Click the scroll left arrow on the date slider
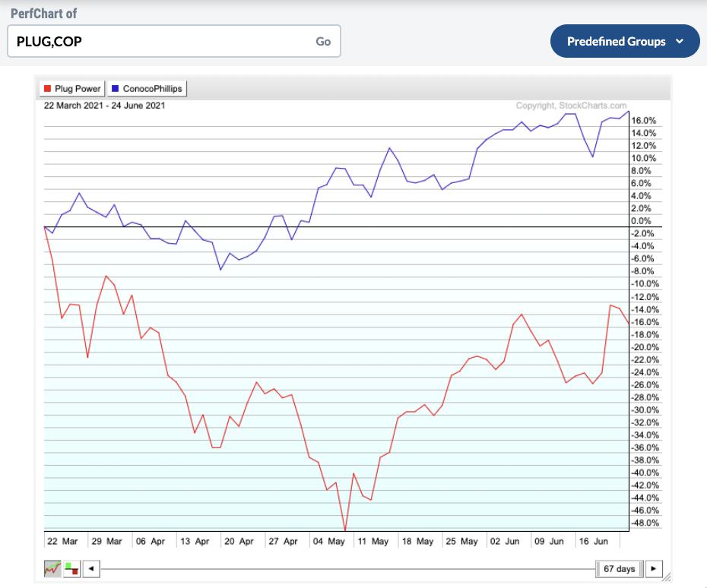 click(90, 568)
